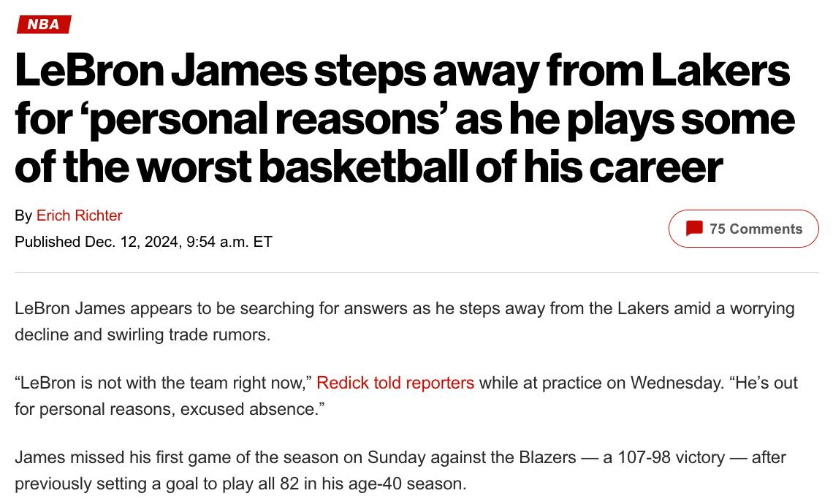The width and height of the screenshot is (833, 504).
Task: Click the red NBA section tag
Action: (x=43, y=24)
